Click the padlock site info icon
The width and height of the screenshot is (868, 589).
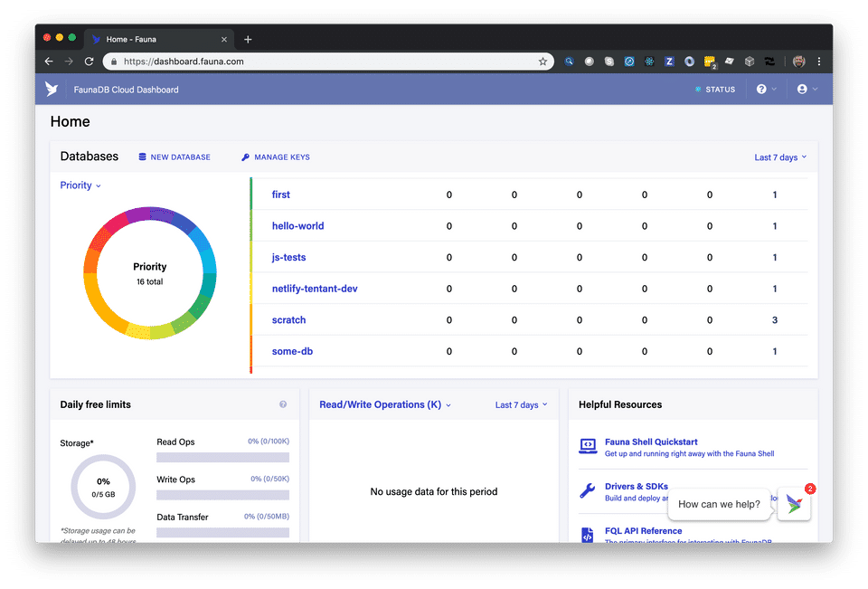point(114,62)
